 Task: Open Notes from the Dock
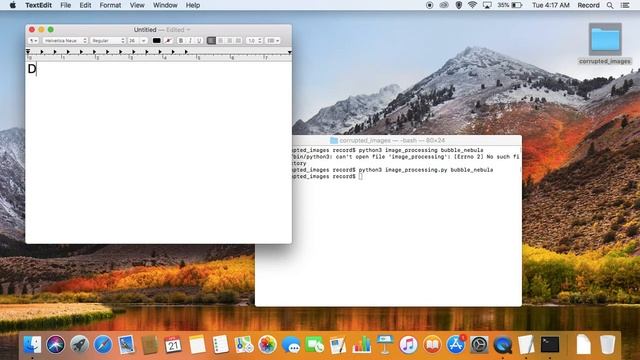[197, 345]
